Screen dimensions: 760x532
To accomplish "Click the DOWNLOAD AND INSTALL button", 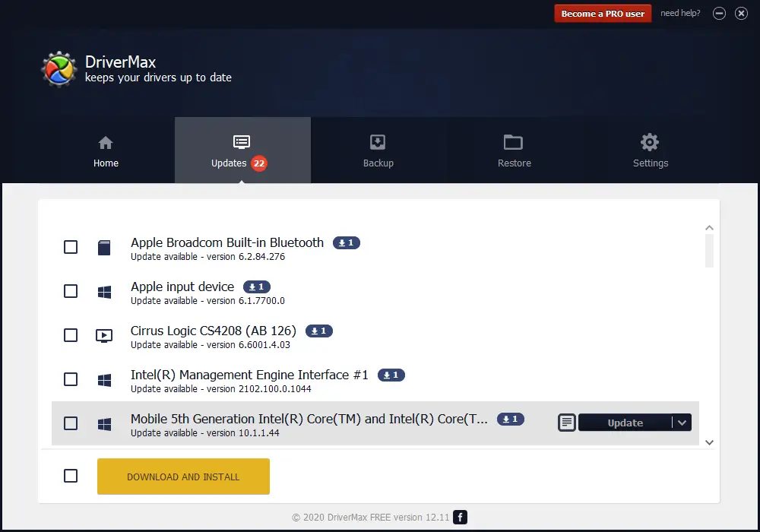I will click(x=183, y=477).
